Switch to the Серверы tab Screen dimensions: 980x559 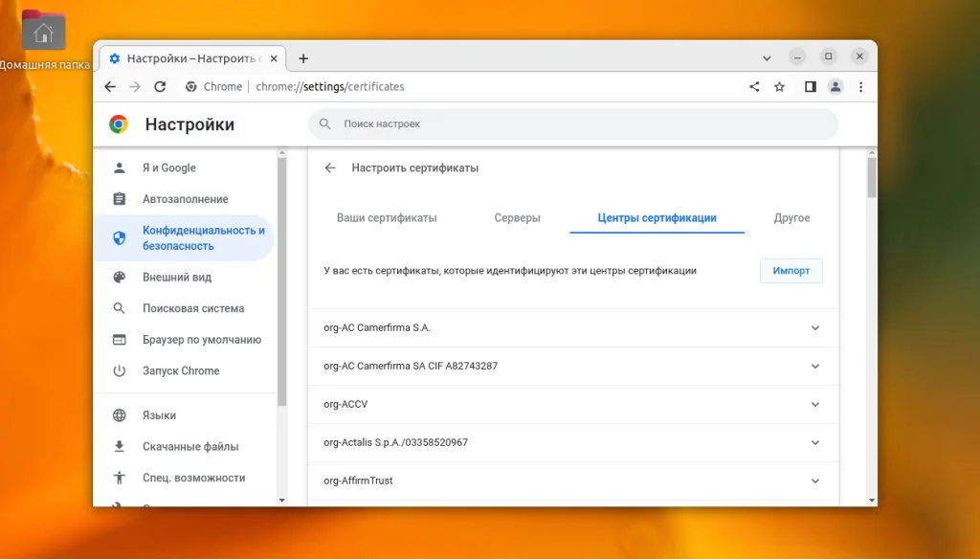coord(517,217)
